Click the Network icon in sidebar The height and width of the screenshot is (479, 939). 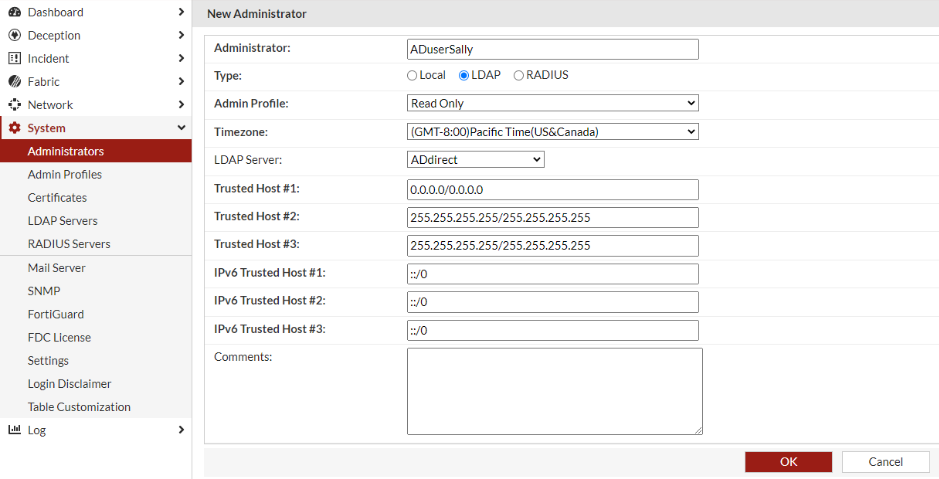tap(14, 104)
